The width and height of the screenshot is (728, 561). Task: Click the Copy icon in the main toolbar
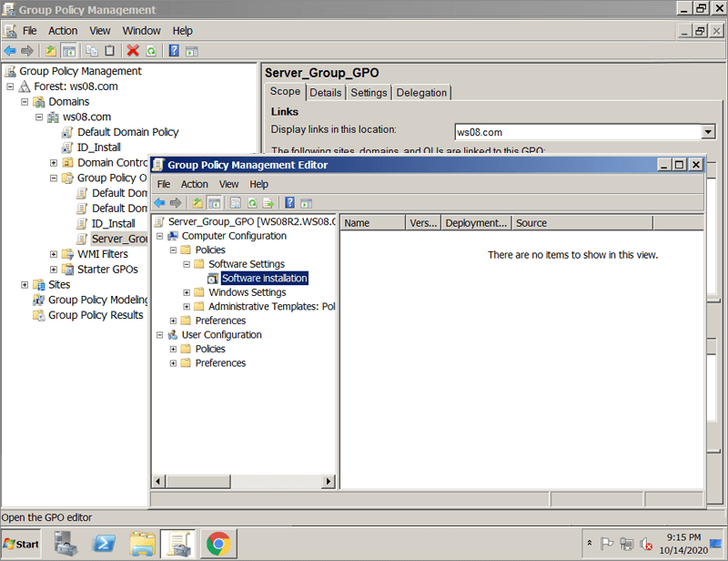tap(92, 51)
